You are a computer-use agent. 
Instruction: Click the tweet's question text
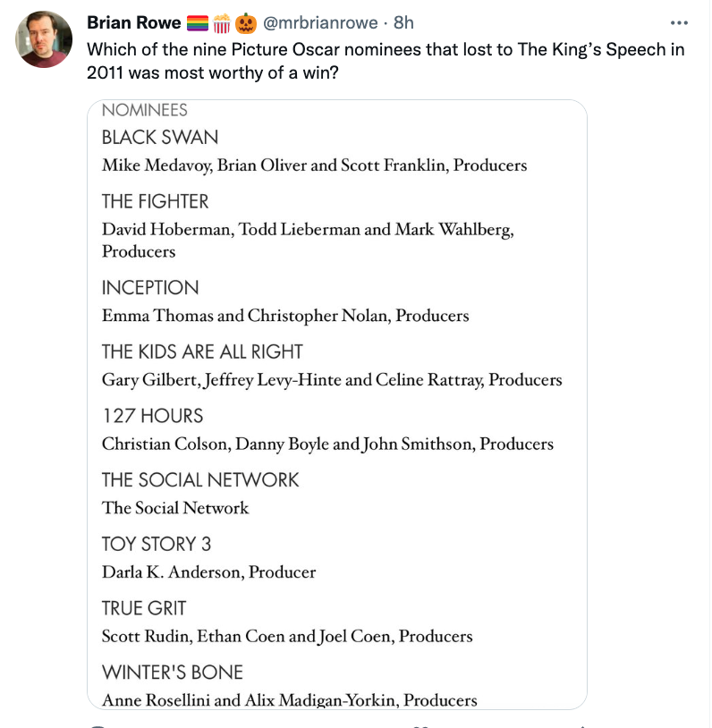385,61
